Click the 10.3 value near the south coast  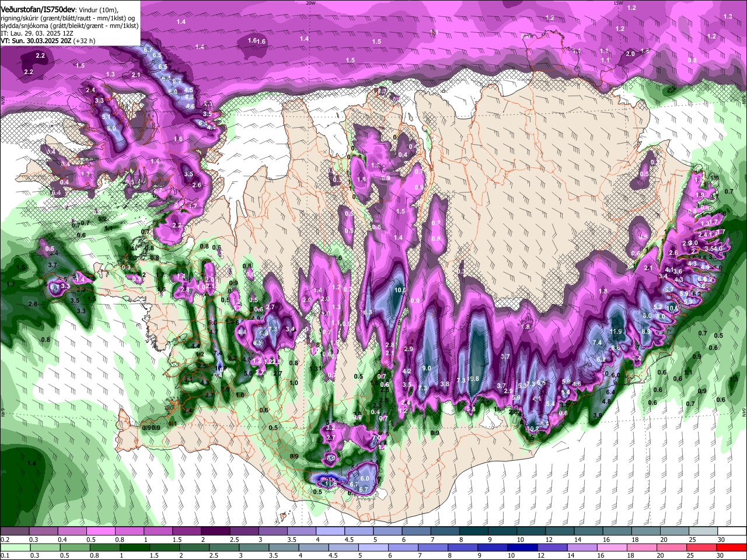tap(533, 429)
